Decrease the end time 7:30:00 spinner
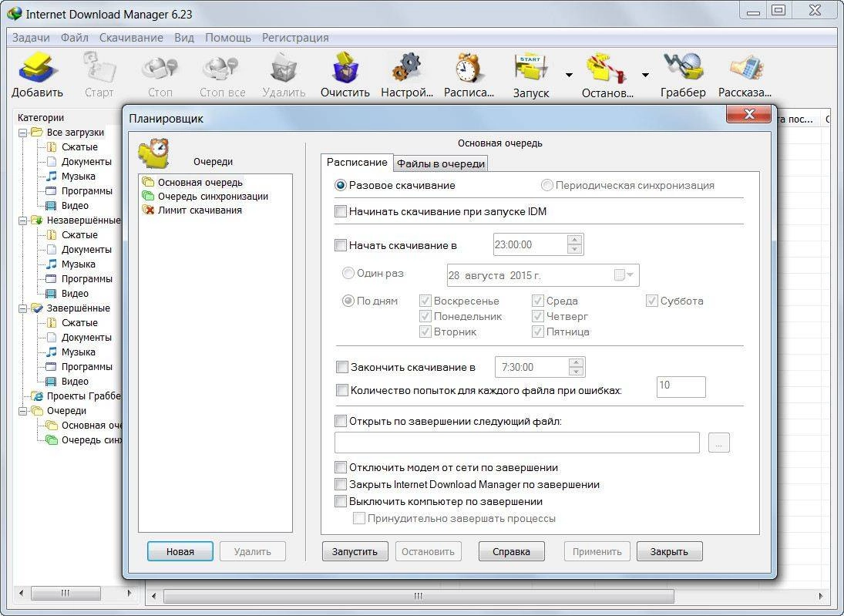The width and height of the screenshot is (844, 616). (577, 372)
